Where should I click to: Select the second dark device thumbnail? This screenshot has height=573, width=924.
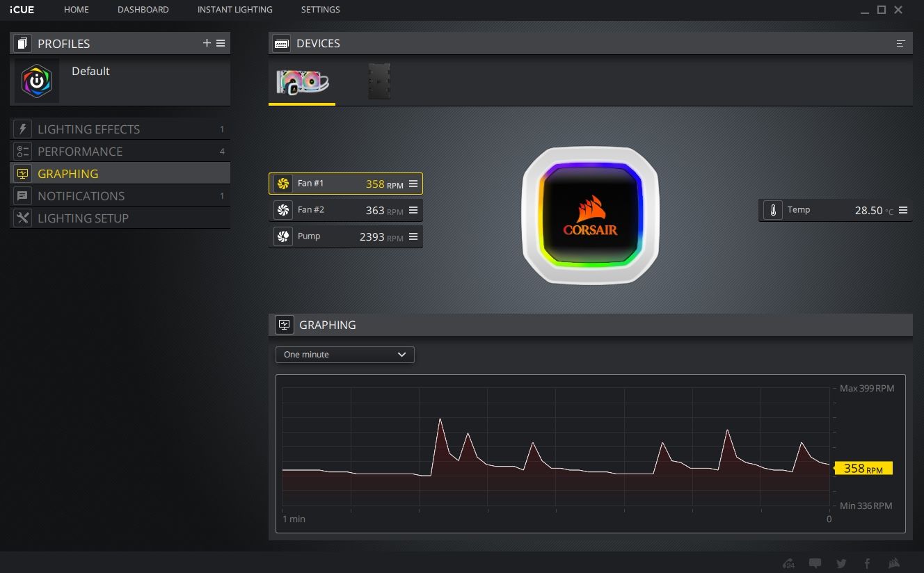coord(379,82)
